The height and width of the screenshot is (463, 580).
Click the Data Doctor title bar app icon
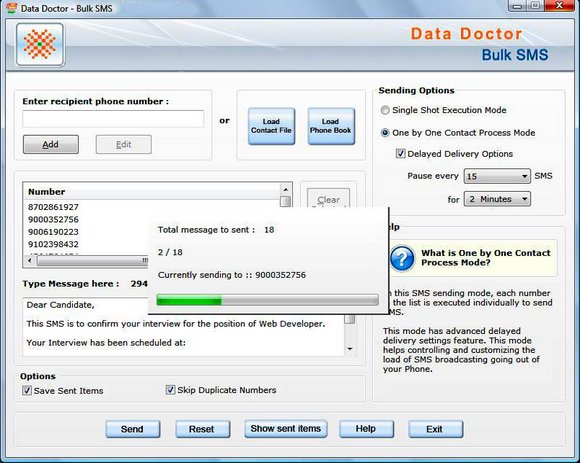[11, 7]
